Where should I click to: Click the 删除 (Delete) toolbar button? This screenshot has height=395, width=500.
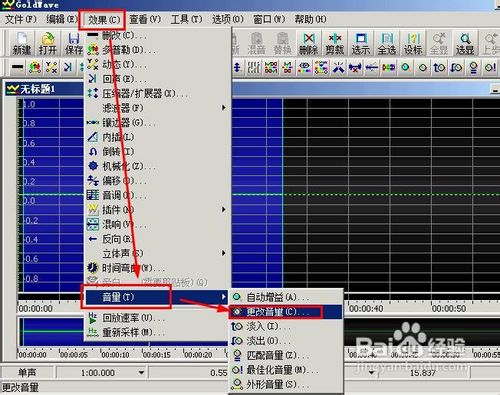click(308, 43)
